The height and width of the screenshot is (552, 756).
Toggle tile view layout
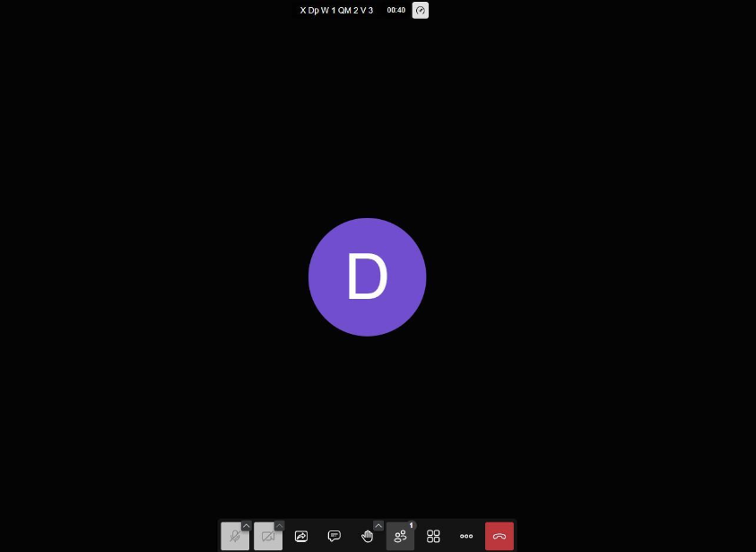coord(433,536)
